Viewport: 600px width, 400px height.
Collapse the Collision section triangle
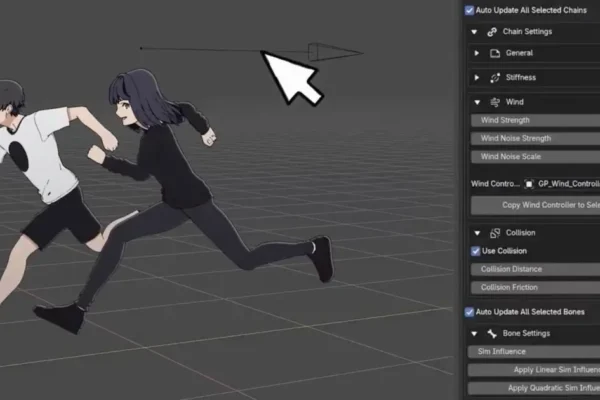(477, 233)
